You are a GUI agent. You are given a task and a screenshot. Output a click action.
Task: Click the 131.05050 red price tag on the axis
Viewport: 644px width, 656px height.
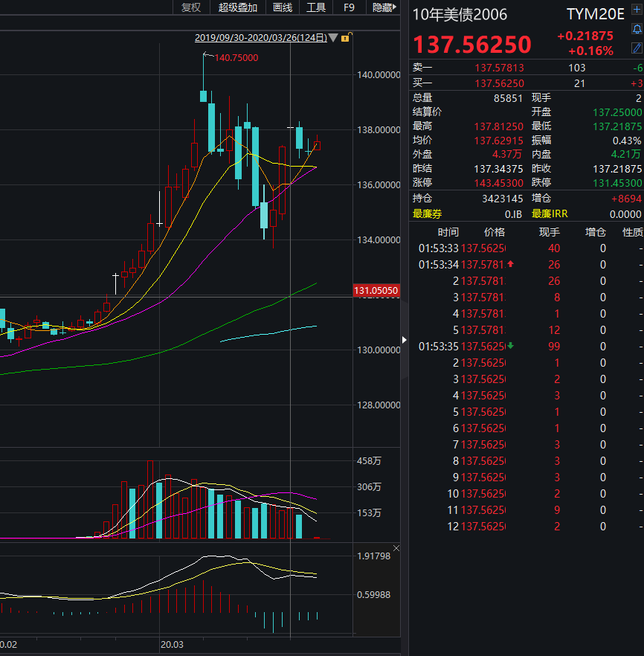pyautogui.click(x=376, y=291)
